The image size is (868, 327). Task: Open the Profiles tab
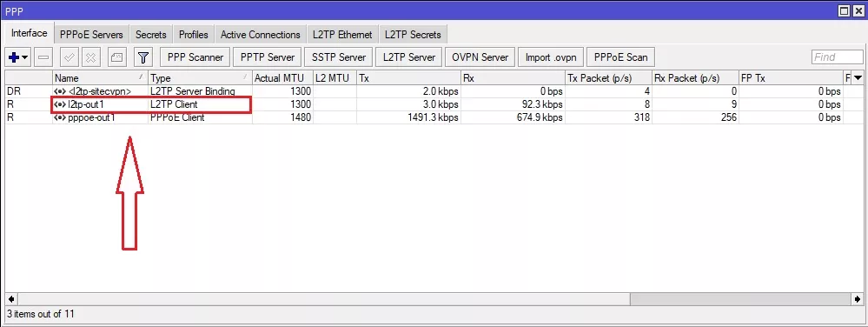(193, 35)
